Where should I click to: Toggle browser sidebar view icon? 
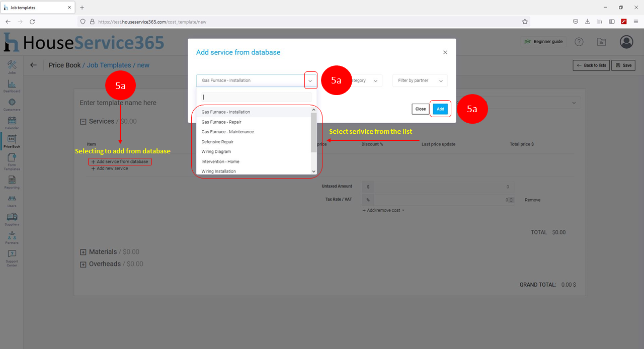point(612,22)
